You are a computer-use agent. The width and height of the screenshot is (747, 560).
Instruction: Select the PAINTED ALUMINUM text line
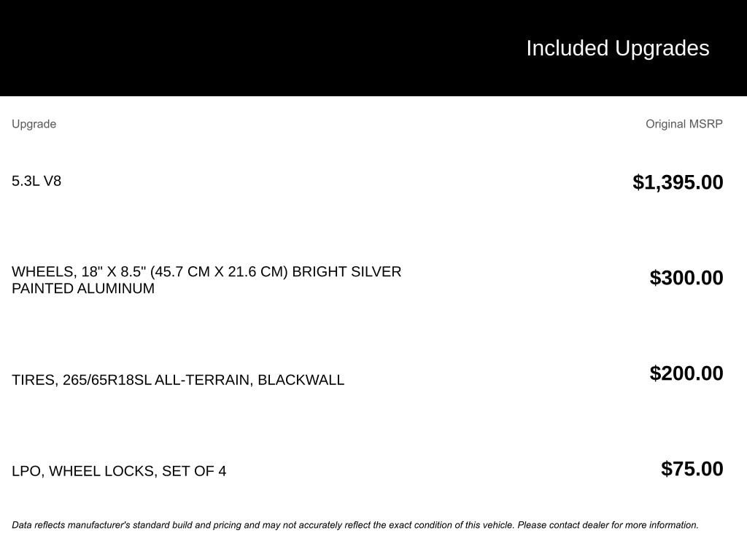(83, 289)
